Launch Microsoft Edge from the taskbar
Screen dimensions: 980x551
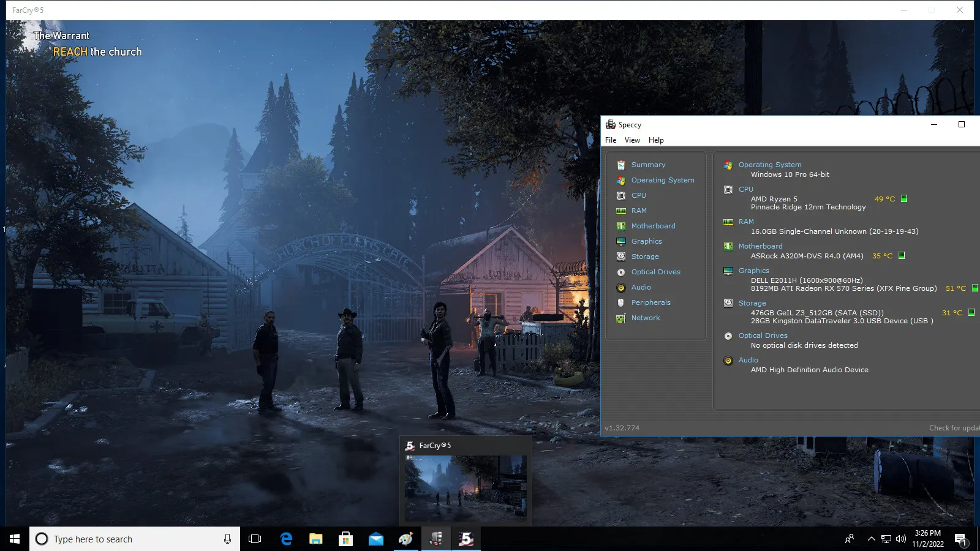(286, 539)
